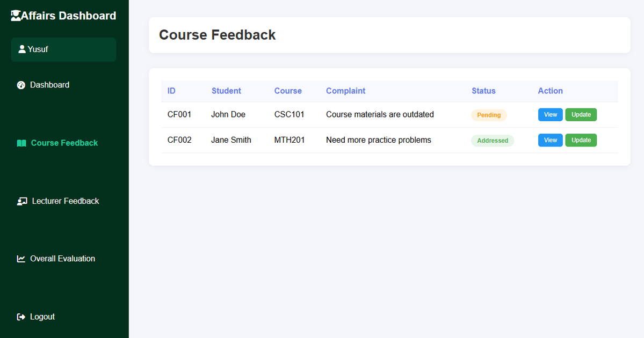Click complaint 'Course materials are outdated'
The height and width of the screenshot is (338, 644).
380,114
